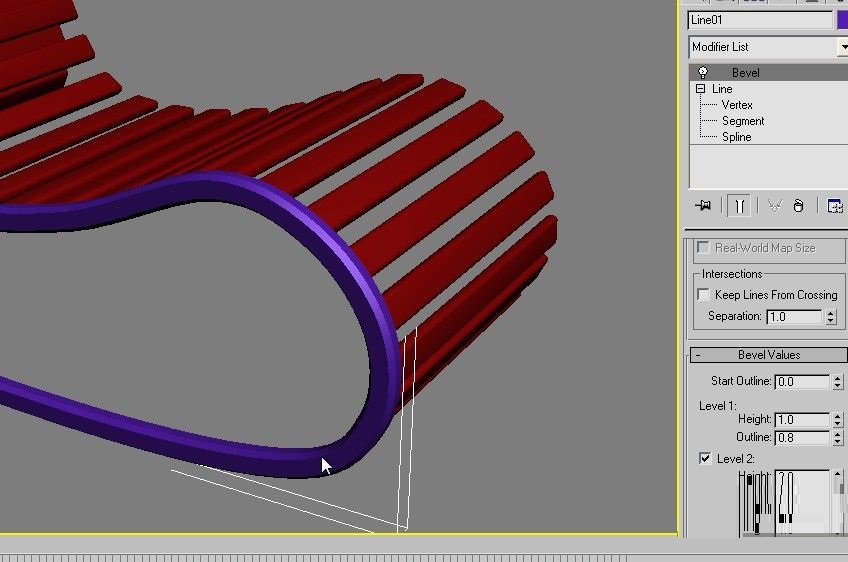Click the Start Outline spinner arrows
The width and height of the screenshot is (848, 562).
(x=838, y=382)
